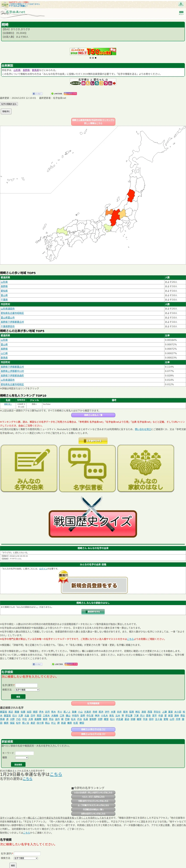Click Facebook いいね above the last-updated timestamp

pos(37,94)
